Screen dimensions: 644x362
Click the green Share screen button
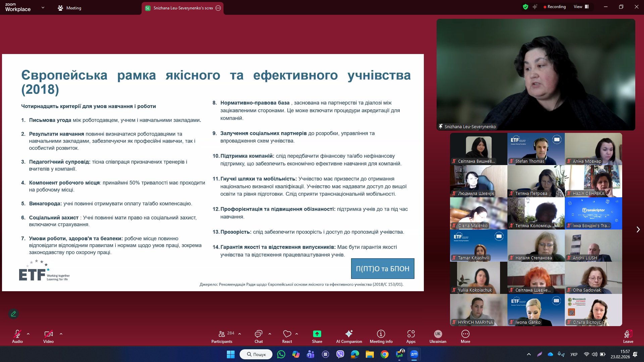pyautogui.click(x=317, y=337)
